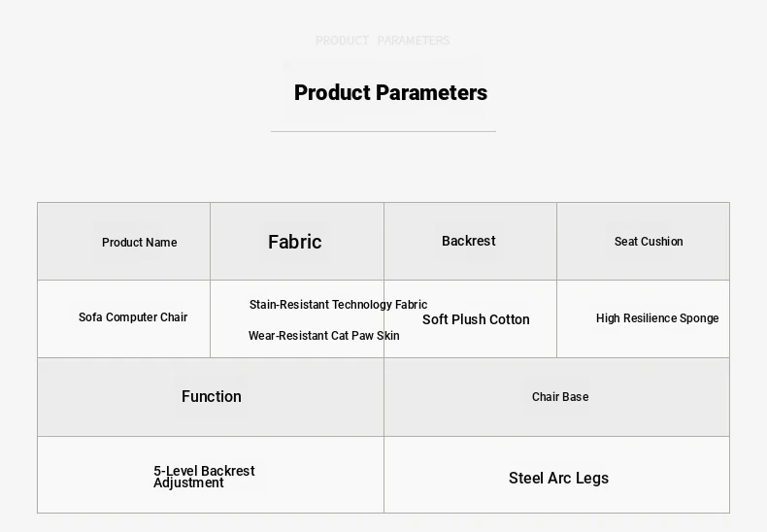Click Wear-Resistant Cat Paw Skin text
The image size is (767, 532).
point(324,336)
